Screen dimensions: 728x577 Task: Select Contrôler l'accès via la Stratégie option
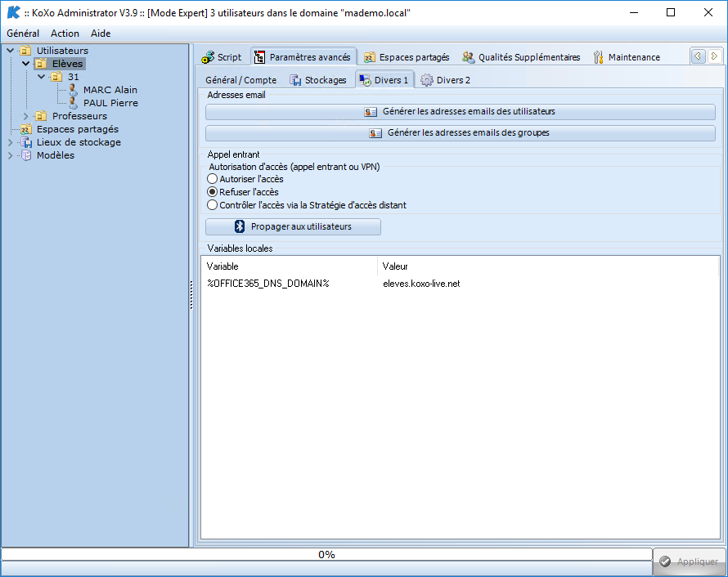212,204
